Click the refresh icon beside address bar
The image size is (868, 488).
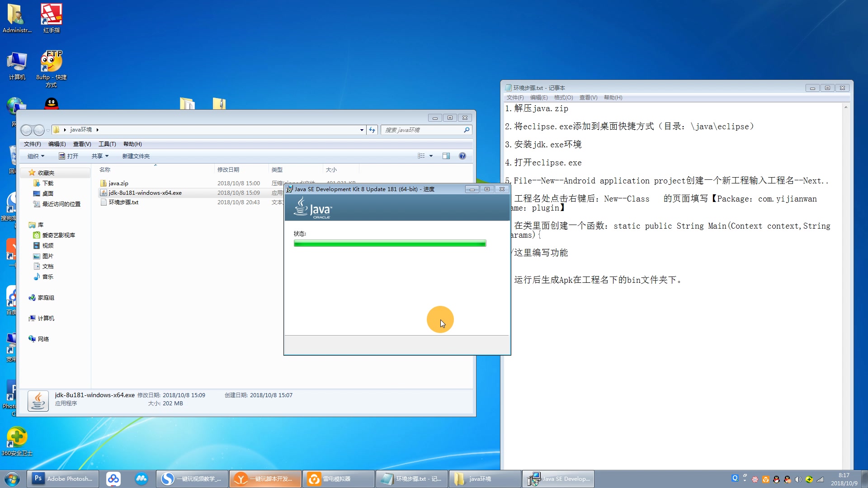pos(372,130)
